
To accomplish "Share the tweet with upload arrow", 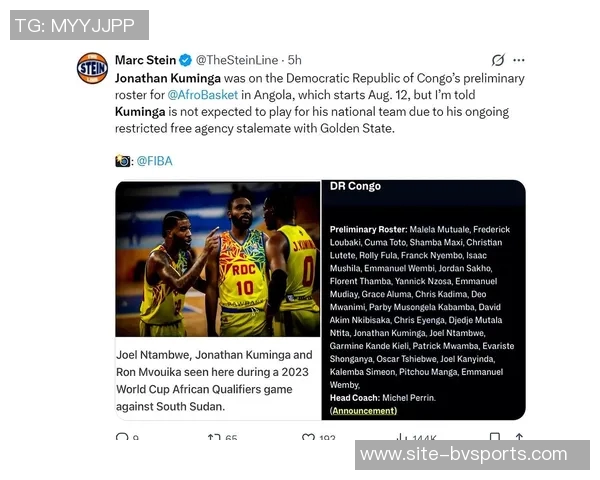I will click(x=519, y=437).
